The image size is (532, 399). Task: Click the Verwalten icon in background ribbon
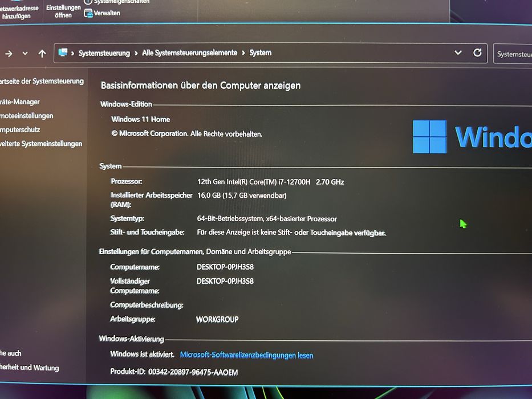coord(88,13)
